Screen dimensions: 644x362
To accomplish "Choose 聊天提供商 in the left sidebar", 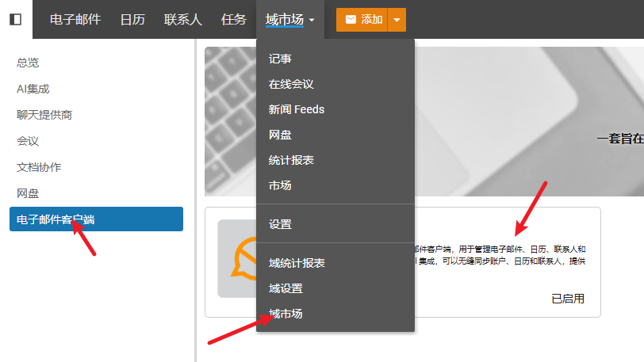I will pyautogui.click(x=44, y=115).
